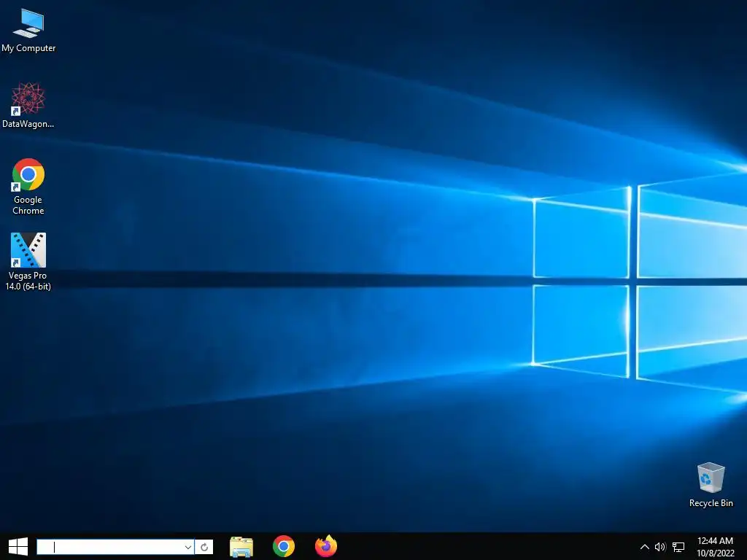Screen dimensions: 747x560
Task: Expand the taskbar address bar dropdown
Action: [x=188, y=547]
